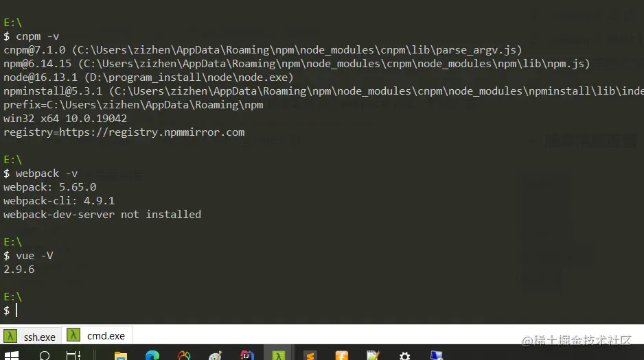Open the remote desktop taskbar icon
Image resolution: width=644 pixels, height=360 pixels.
[x=437, y=355]
